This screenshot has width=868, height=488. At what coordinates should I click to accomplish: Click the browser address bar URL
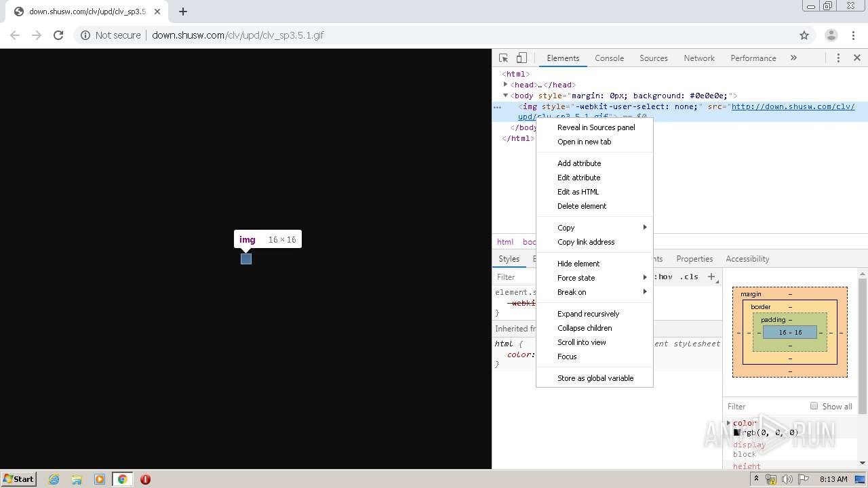[237, 35]
